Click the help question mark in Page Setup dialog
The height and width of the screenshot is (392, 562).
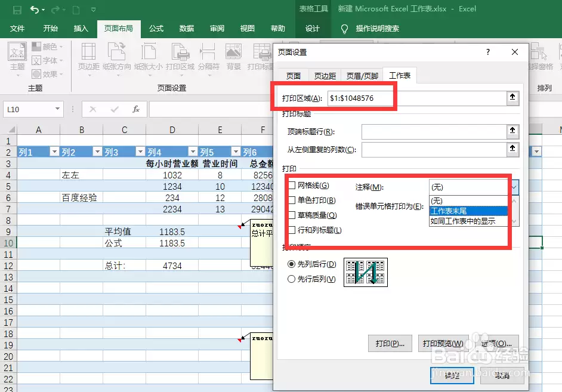(488, 52)
